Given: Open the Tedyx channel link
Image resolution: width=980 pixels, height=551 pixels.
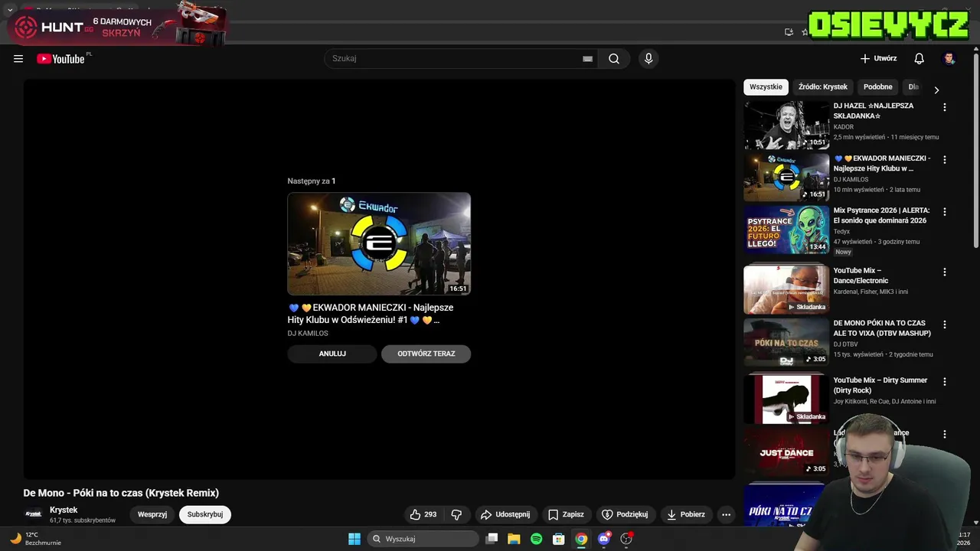Looking at the screenshot, I should click(x=841, y=231).
